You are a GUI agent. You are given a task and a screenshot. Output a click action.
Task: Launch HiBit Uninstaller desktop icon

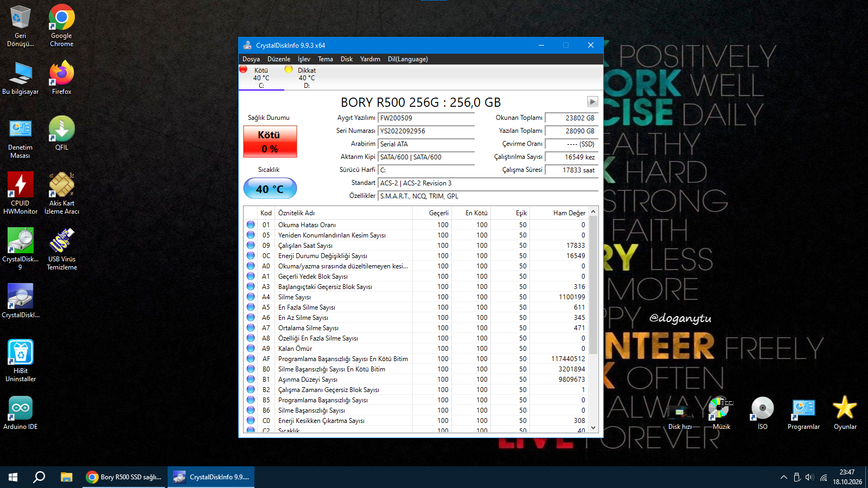point(21,361)
